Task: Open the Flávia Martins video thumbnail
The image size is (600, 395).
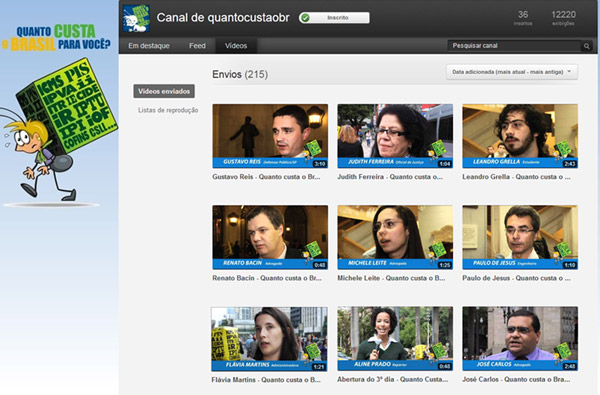Action: [269, 339]
